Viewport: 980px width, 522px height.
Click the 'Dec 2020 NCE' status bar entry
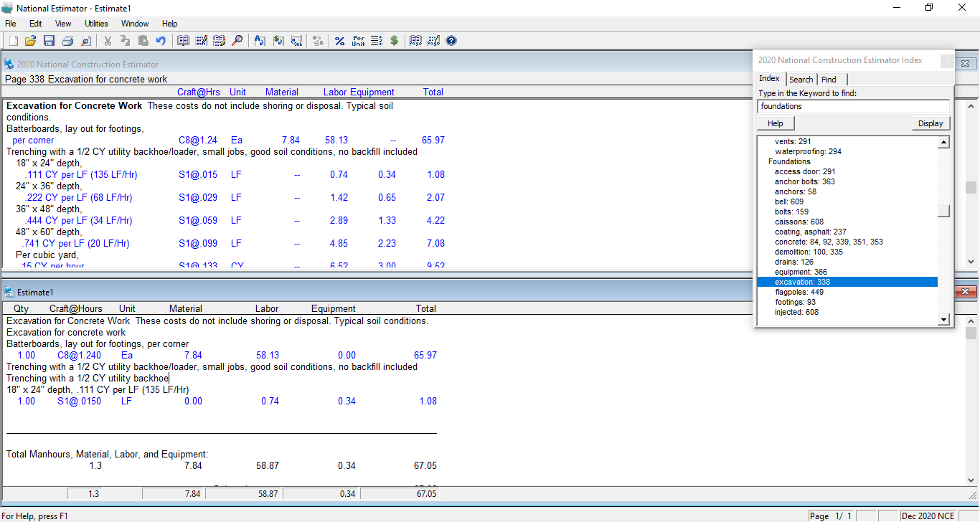(x=928, y=516)
